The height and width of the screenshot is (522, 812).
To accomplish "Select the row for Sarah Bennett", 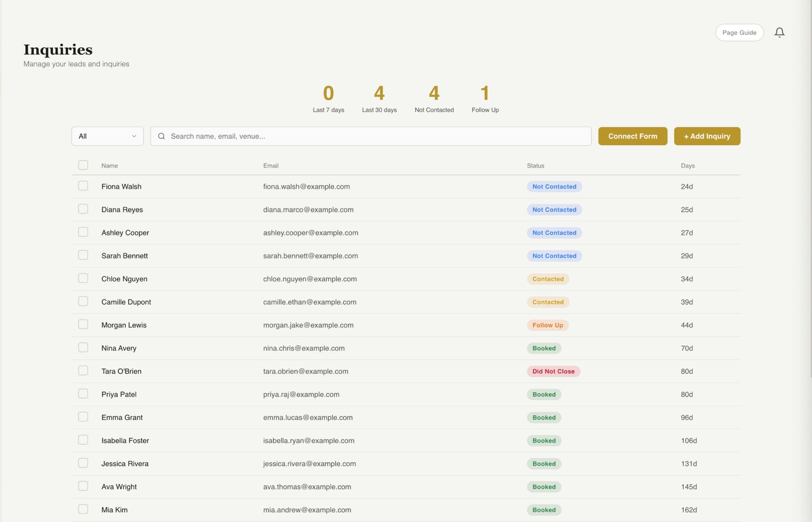I will [x=124, y=255].
